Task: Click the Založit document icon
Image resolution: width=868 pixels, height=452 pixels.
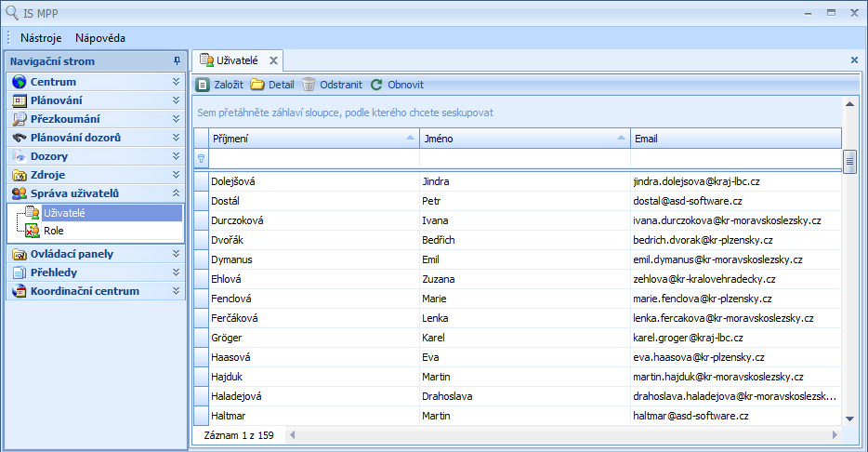Action: coord(203,85)
